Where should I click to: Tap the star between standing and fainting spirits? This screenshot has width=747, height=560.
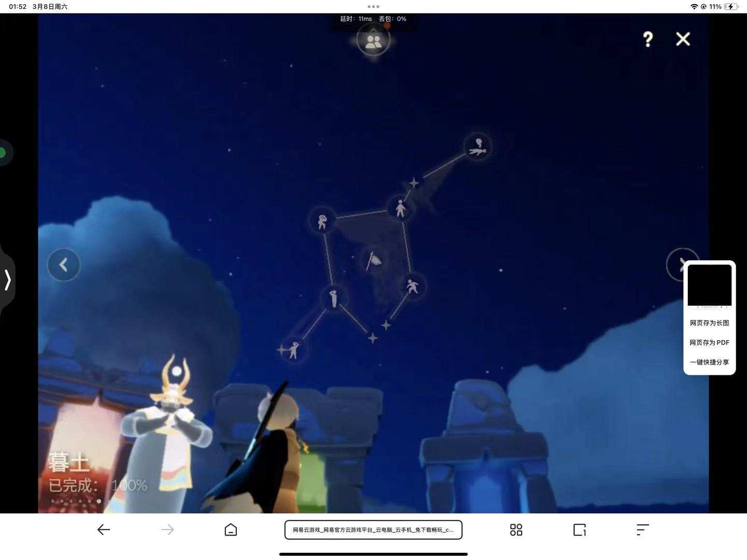414,183
